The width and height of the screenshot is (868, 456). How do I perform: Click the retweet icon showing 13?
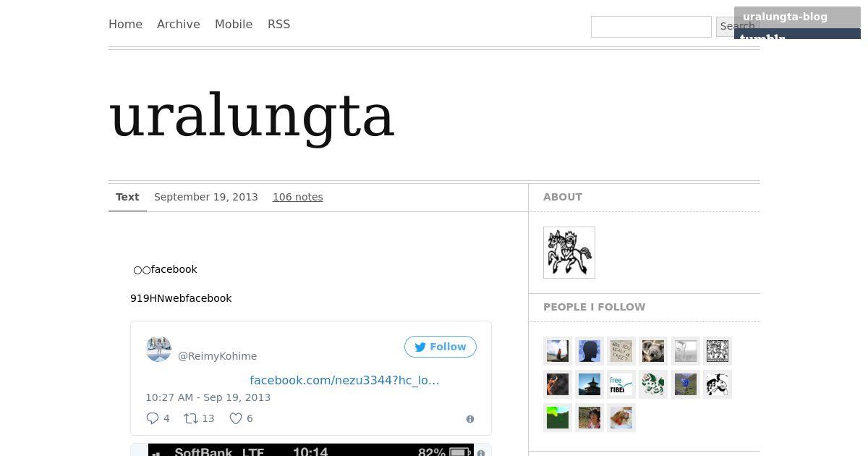click(x=191, y=418)
